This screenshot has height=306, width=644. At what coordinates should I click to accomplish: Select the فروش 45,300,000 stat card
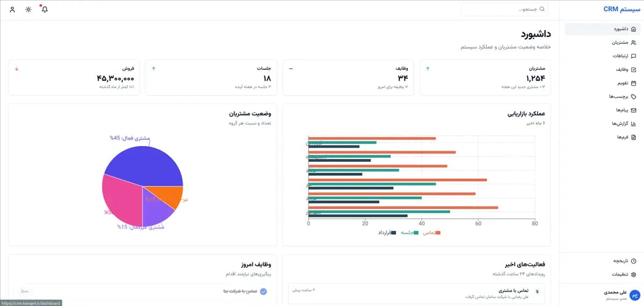74,78
